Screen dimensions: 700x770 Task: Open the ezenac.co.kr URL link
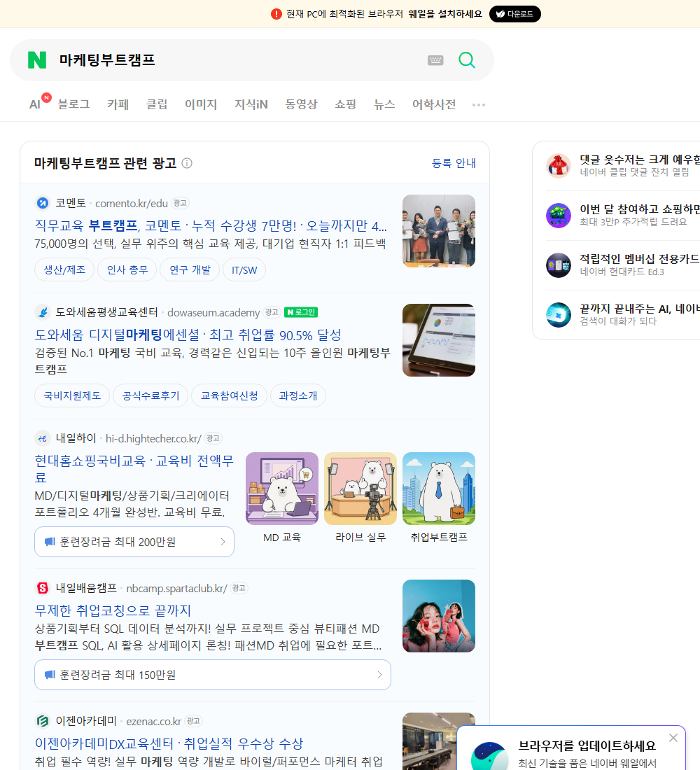click(x=154, y=722)
